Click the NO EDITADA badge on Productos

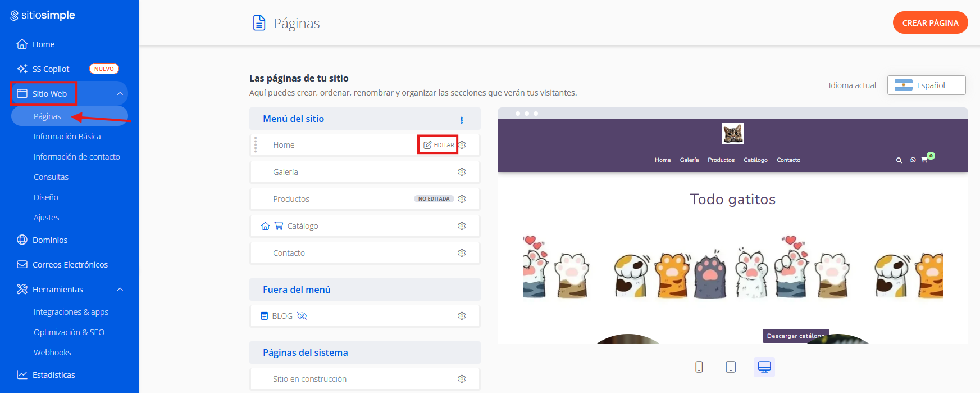pyautogui.click(x=434, y=199)
